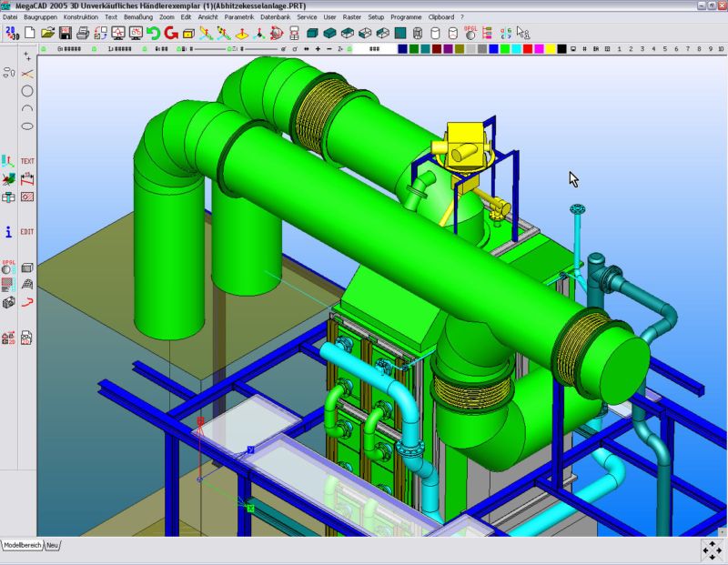Viewport: 728px width, 565px height.
Task: Click the new blank document icon
Action: [31, 33]
